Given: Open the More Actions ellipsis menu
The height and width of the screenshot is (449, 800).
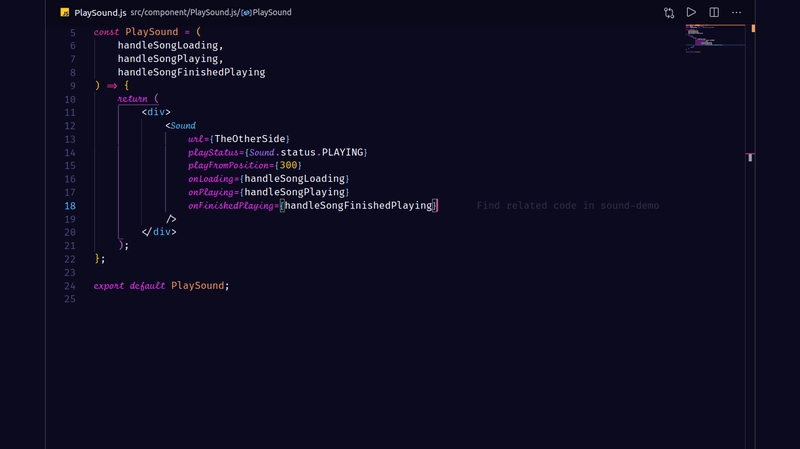Looking at the screenshot, I should pos(737,13).
